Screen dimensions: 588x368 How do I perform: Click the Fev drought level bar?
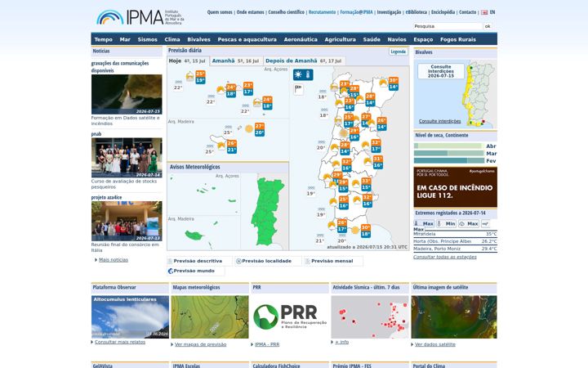click(x=449, y=161)
